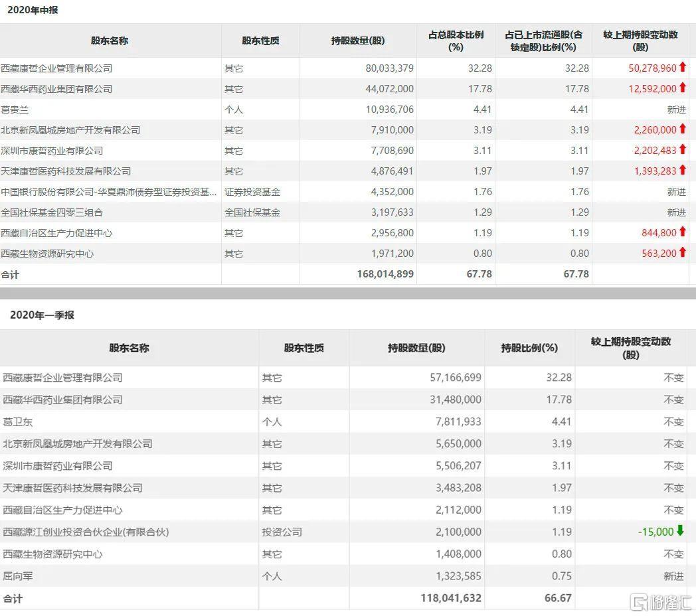Click the red up arrow beside 1,393,283
The height and width of the screenshot is (616, 696).
click(x=683, y=170)
